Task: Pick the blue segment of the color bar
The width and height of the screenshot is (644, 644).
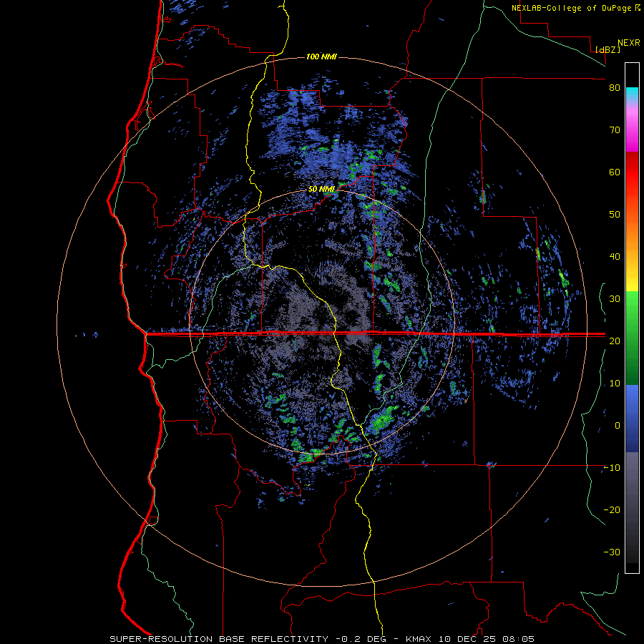Action: [632, 419]
